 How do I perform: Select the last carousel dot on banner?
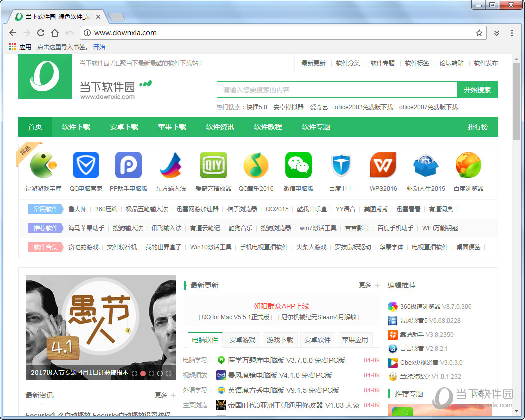[x=168, y=373]
